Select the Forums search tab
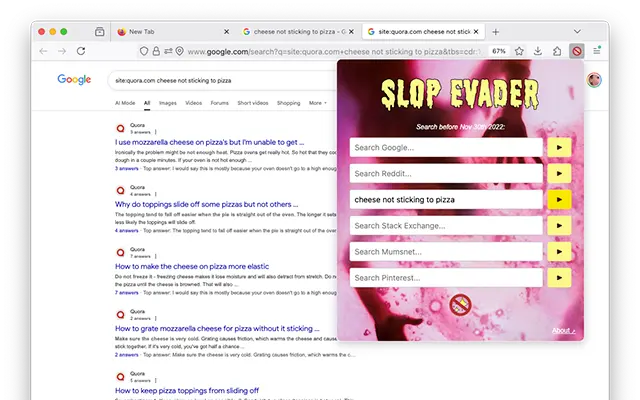 (x=220, y=103)
